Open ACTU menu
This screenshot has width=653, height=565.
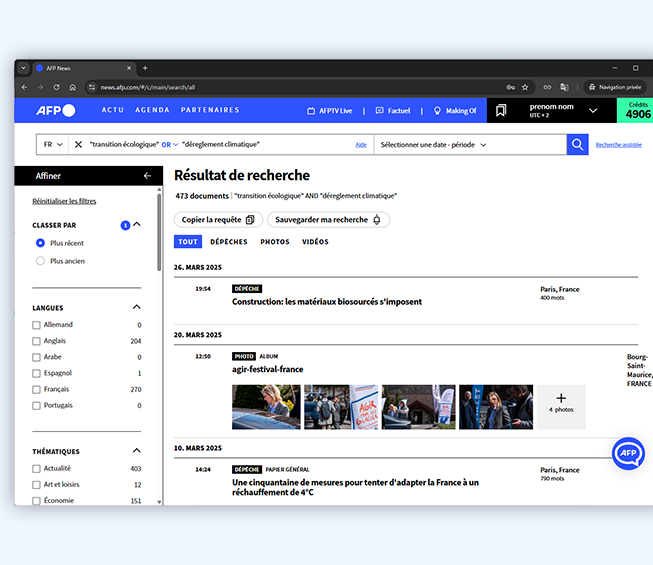click(x=113, y=110)
